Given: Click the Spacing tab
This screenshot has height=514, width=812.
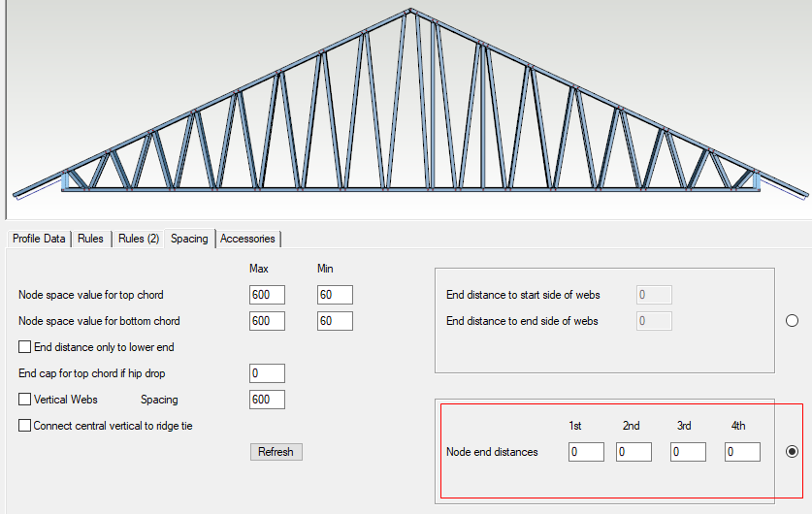Looking at the screenshot, I should click(x=189, y=239).
